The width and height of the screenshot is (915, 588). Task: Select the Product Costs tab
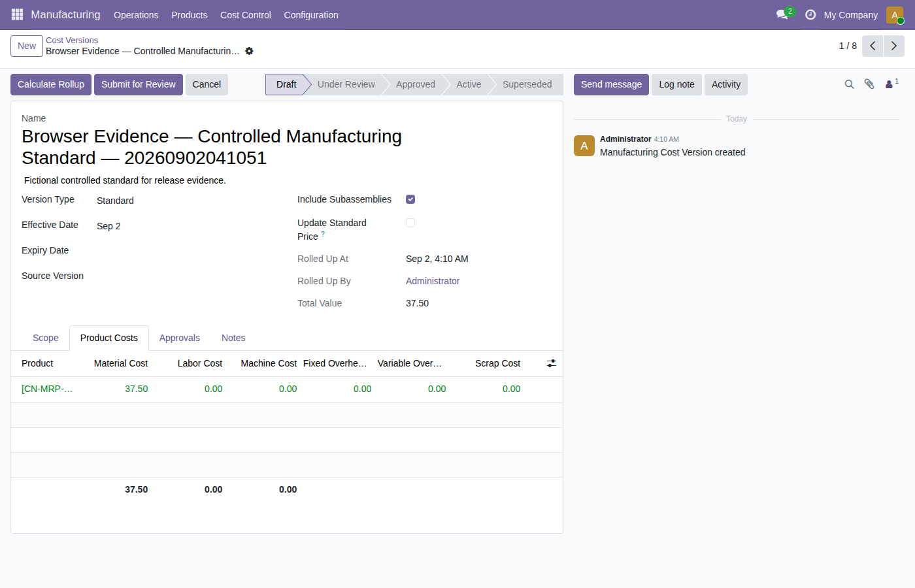[x=109, y=338]
